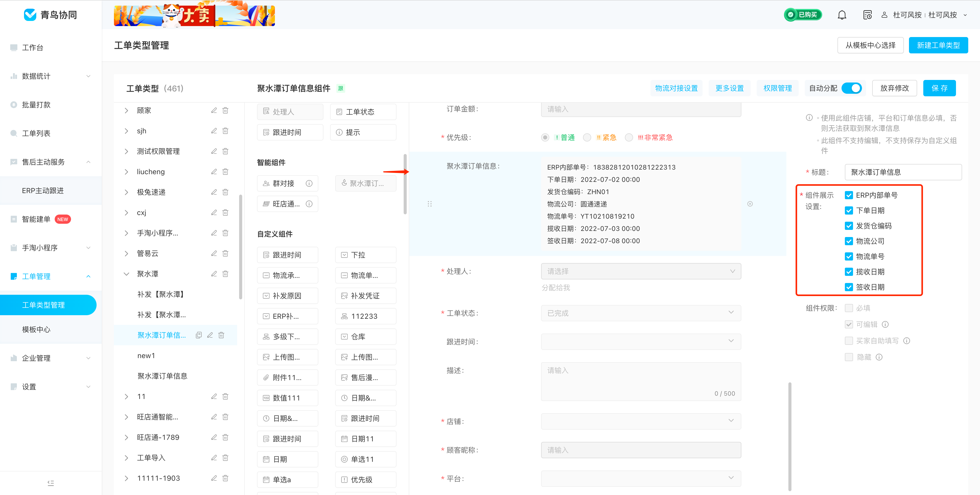Open the user account dropdown arrow
980x495 pixels.
click(965, 15)
